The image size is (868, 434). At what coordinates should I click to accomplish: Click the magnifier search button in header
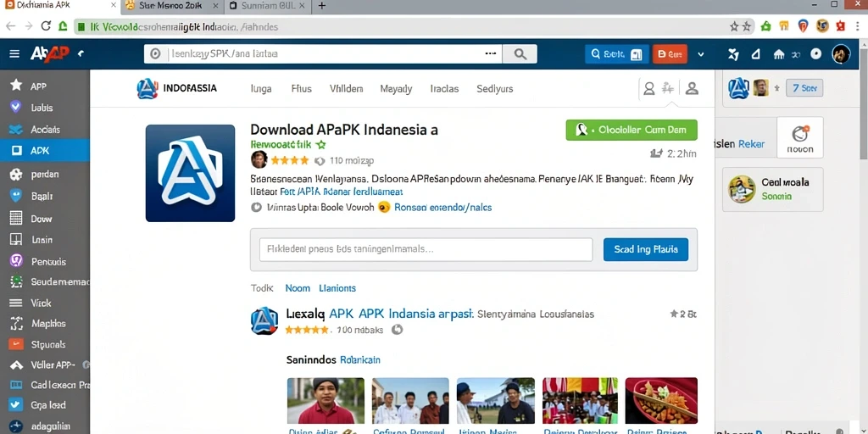[x=520, y=53]
